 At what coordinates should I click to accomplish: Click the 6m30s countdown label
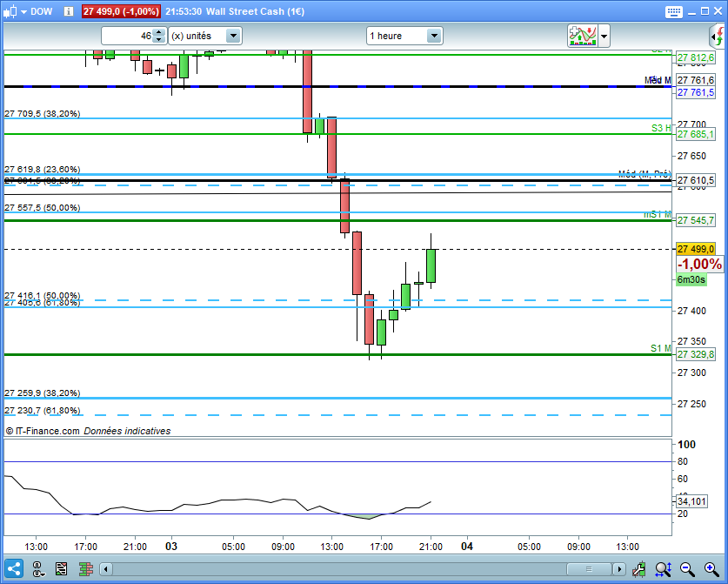[x=691, y=279]
